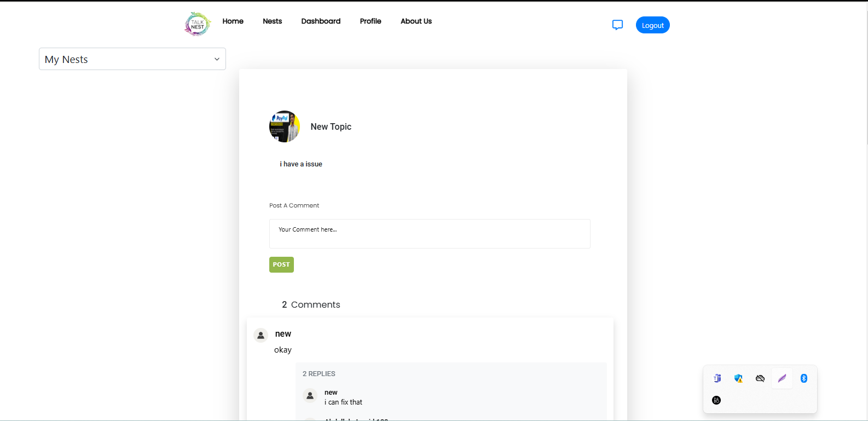The height and width of the screenshot is (421, 868).
Task: Click the purple feather tray icon
Action: [782, 378]
